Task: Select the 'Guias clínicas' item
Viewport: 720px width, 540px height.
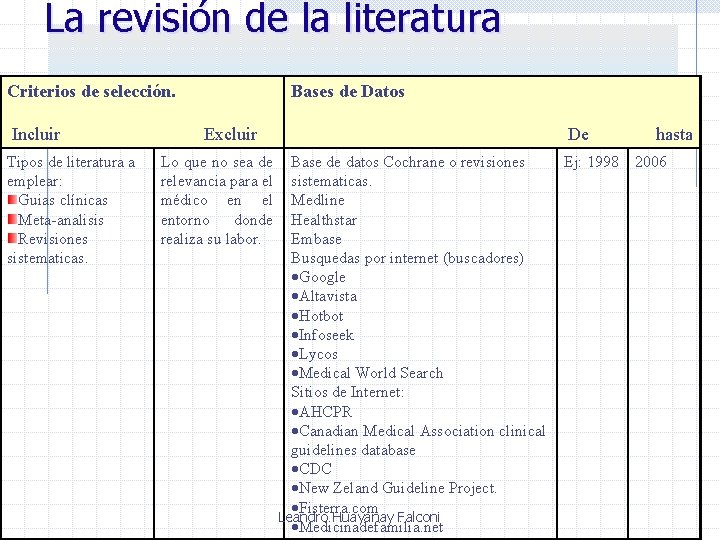Action: [x=63, y=200]
